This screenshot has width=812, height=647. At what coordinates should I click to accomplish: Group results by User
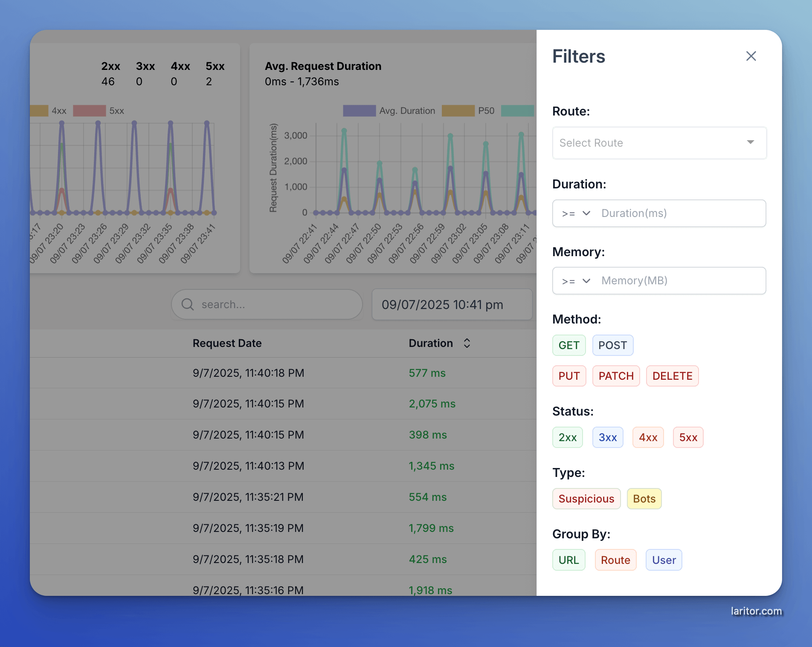664,560
